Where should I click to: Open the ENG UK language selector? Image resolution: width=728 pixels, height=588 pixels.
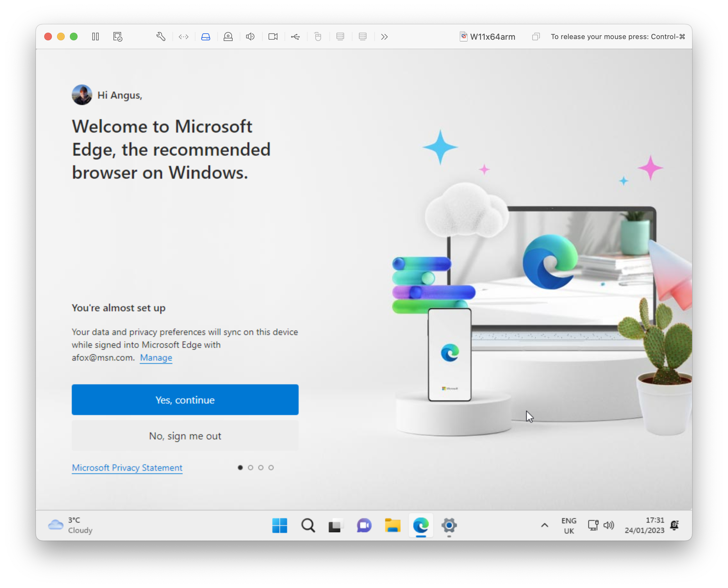[x=569, y=525]
